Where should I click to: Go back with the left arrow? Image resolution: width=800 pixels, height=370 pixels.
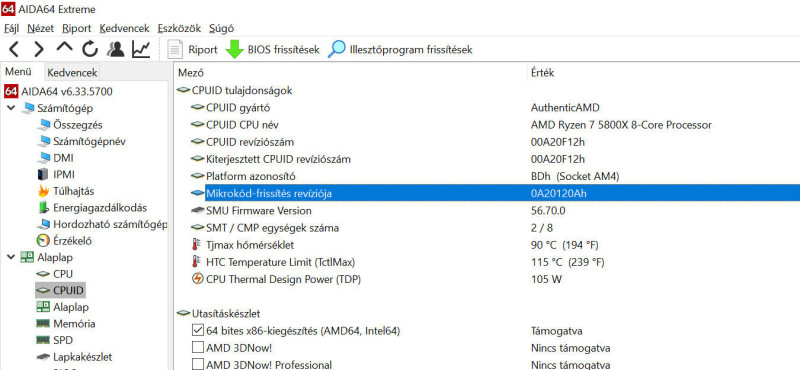pos(14,50)
